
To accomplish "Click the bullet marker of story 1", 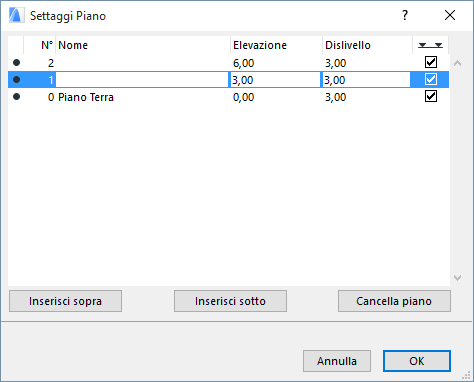I will pos(16,79).
